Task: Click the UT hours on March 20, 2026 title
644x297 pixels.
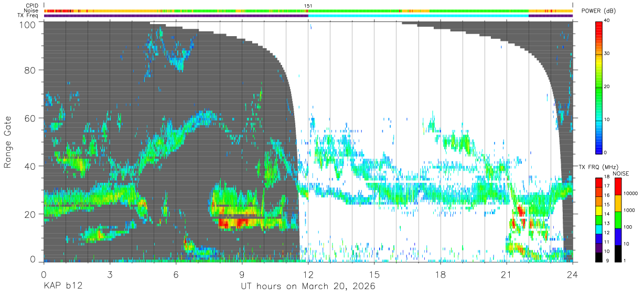Action: pyautogui.click(x=308, y=287)
